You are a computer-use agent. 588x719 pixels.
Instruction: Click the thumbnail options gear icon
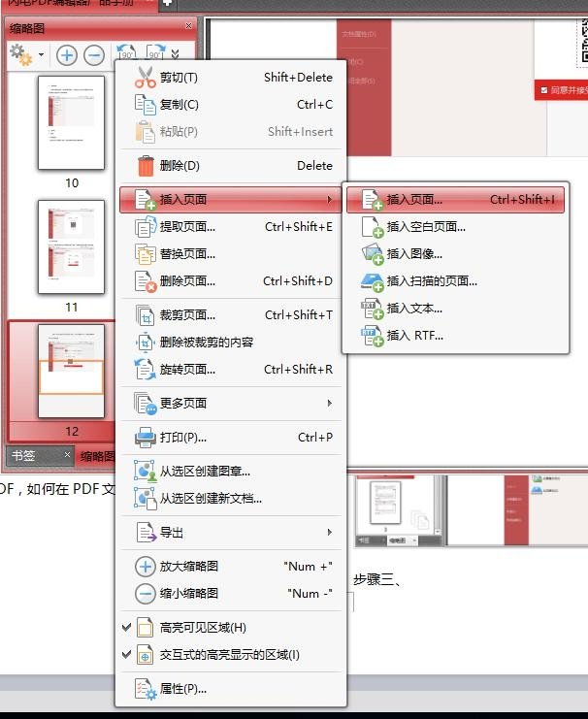click(20, 54)
